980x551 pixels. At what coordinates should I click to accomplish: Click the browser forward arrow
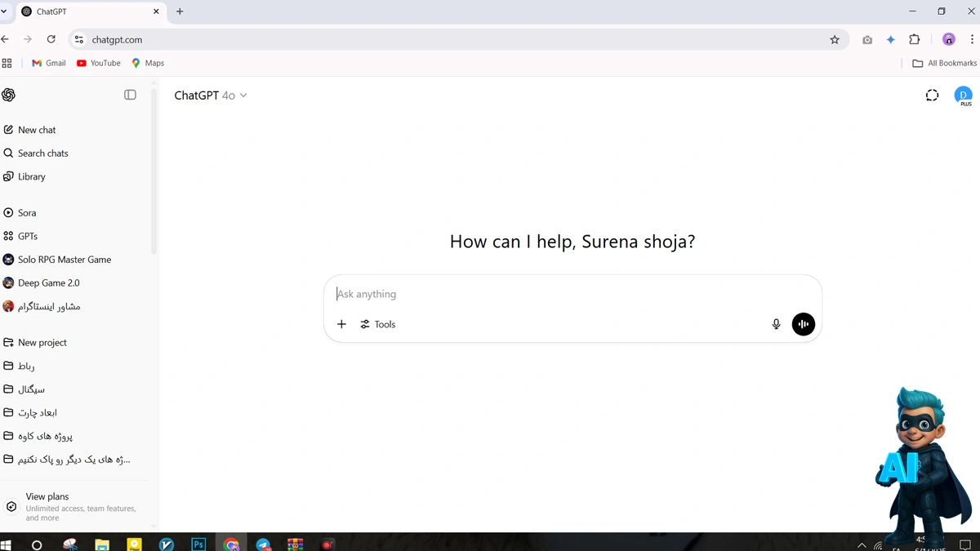tap(28, 39)
